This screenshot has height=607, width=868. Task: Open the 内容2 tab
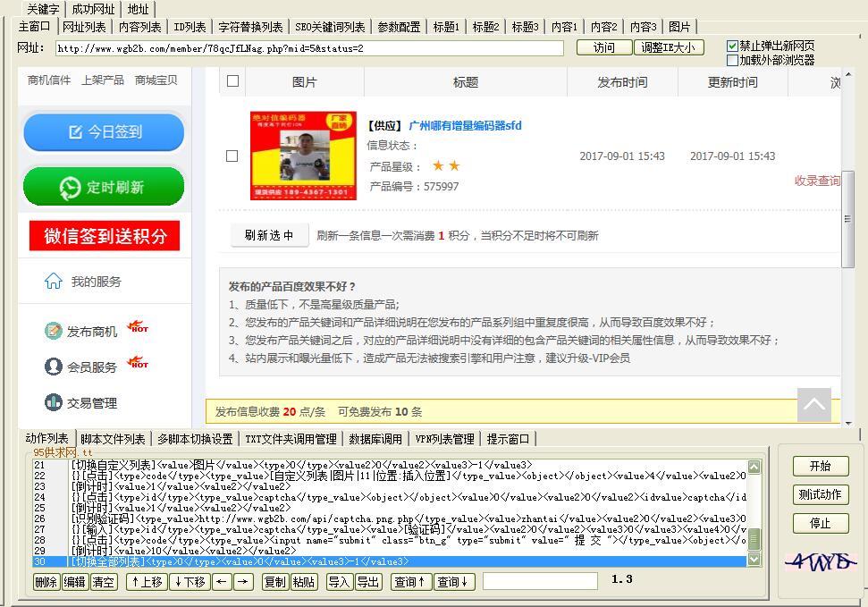coord(603,27)
